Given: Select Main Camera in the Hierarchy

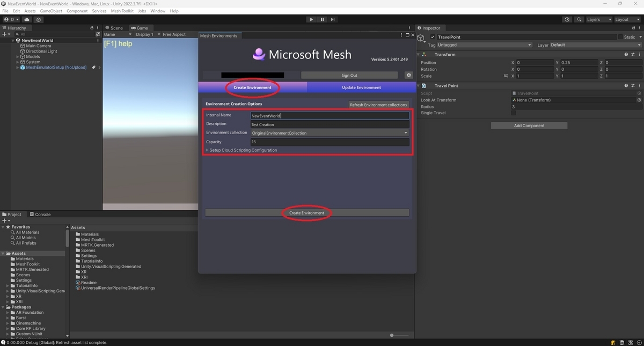Looking at the screenshot, I should [38, 46].
